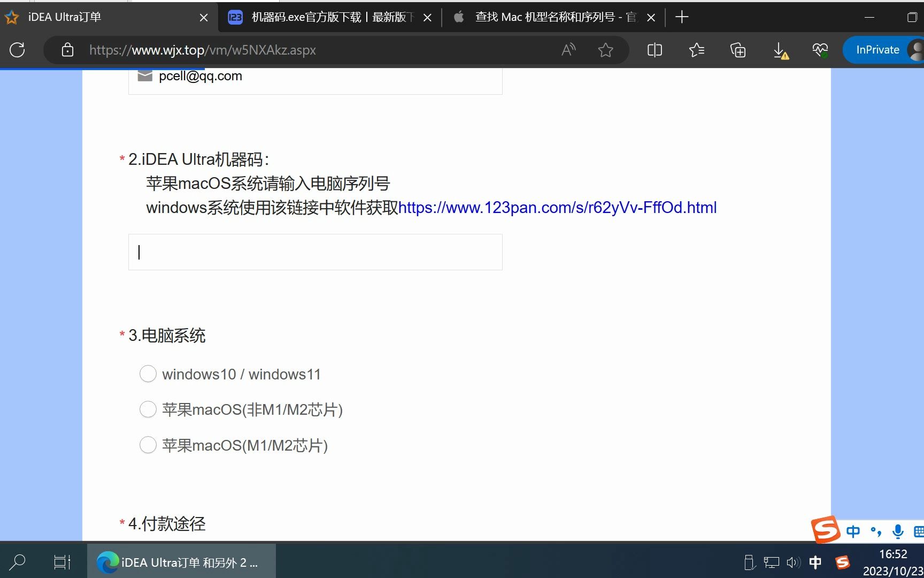Close the iDEA Ultra订单 tab
This screenshot has height=578, width=924.
coord(204,18)
